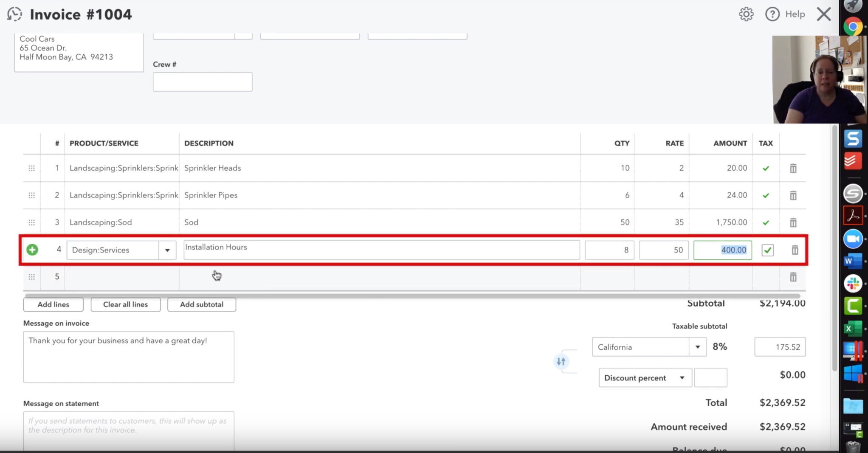The width and height of the screenshot is (868, 453).
Task: Open the invoice history clock icon
Action: pyautogui.click(x=14, y=14)
